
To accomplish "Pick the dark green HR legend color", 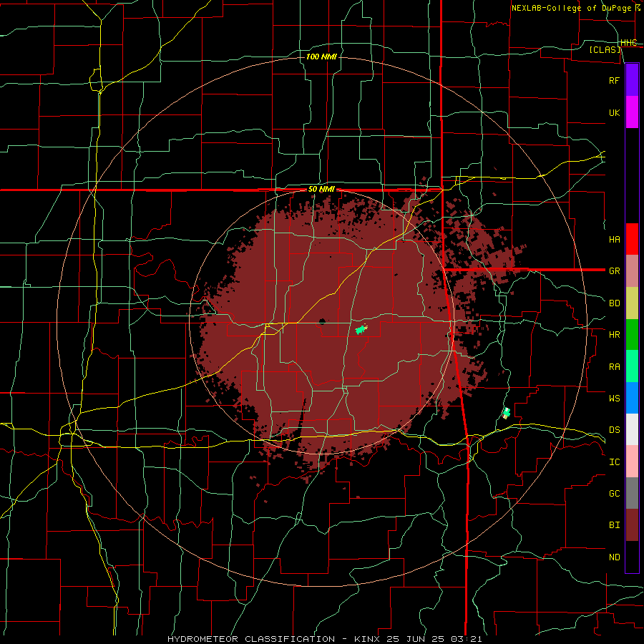I will click(x=632, y=335).
